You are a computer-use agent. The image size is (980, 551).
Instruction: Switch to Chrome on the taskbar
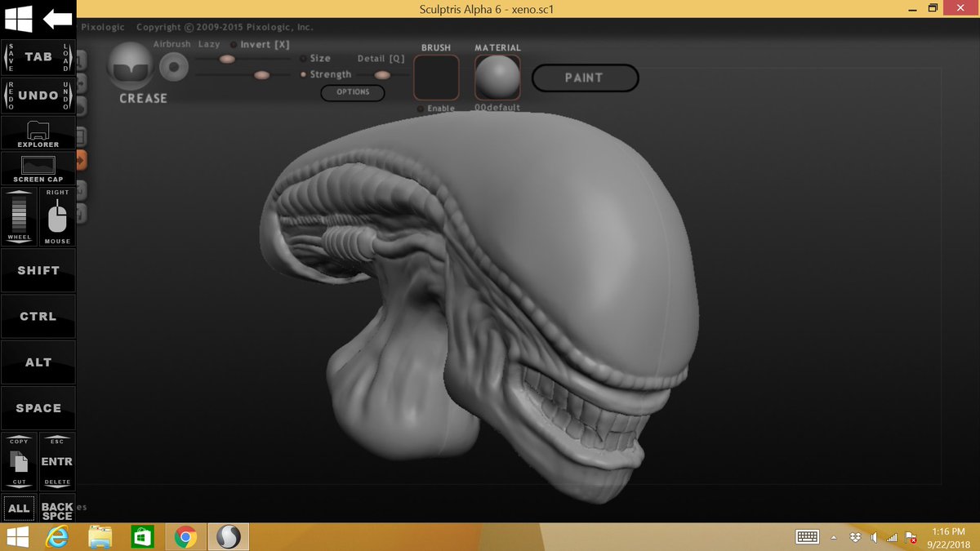tap(185, 536)
